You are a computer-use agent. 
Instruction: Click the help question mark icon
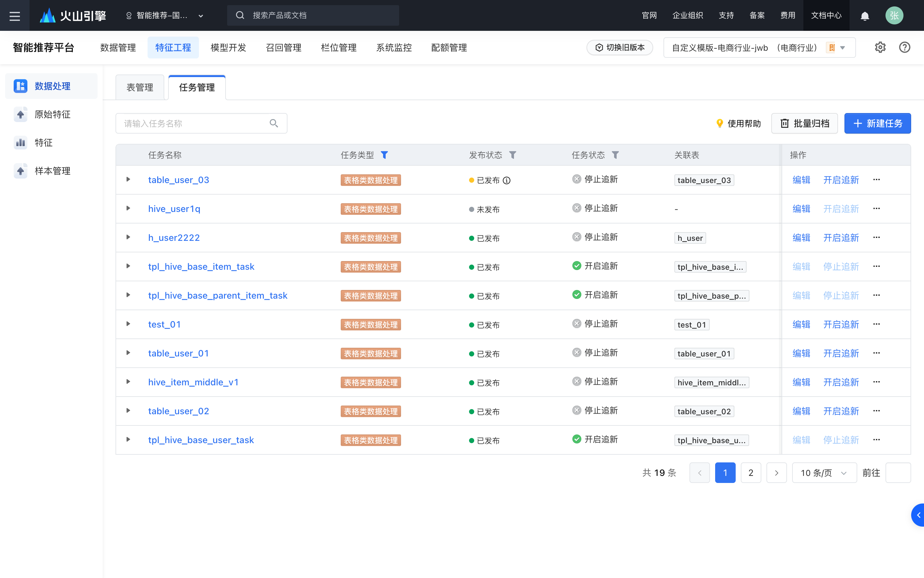[904, 48]
